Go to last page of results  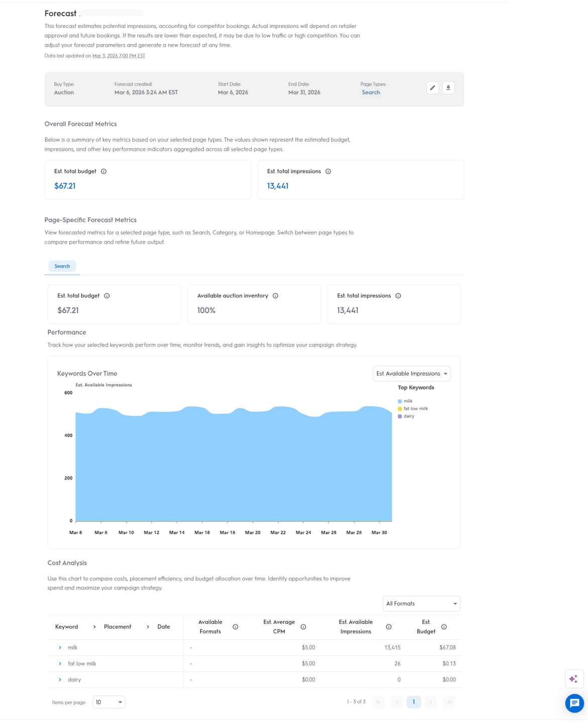pyautogui.click(x=449, y=702)
